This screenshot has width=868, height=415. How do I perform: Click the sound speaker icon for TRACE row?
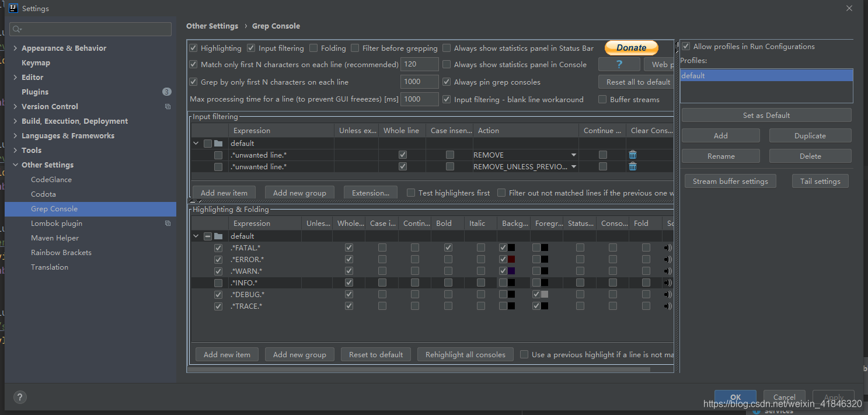(668, 306)
